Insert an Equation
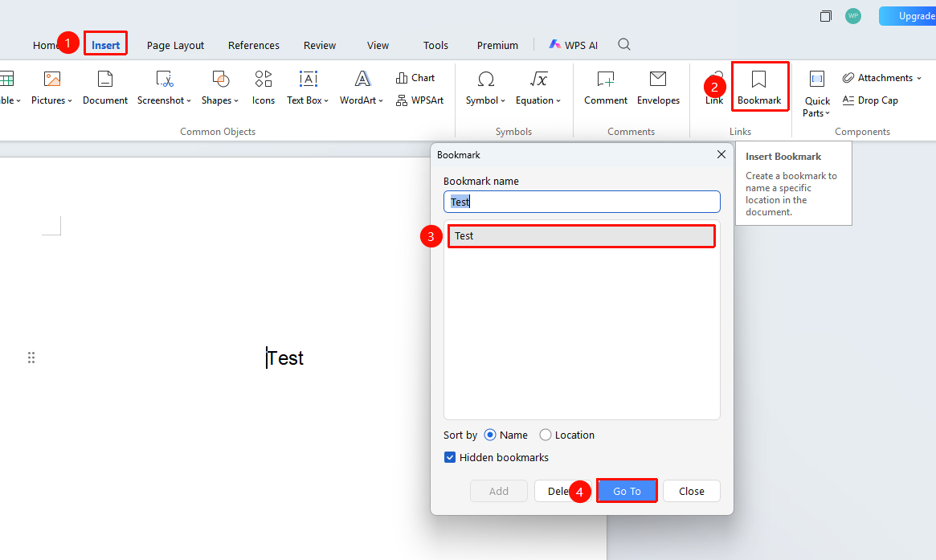 tap(537, 88)
